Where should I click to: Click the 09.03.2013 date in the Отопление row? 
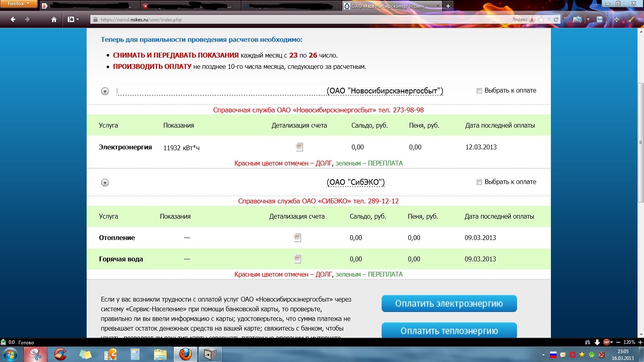point(480,238)
